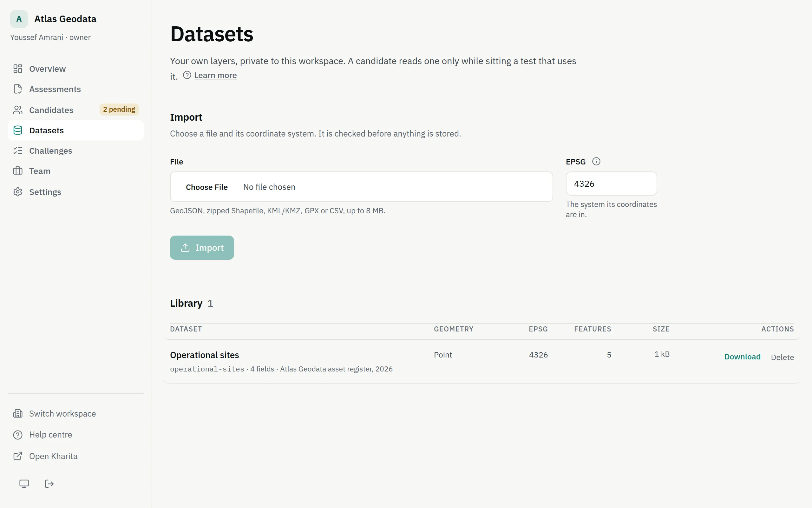
Task: Click the SIZE column header
Action: click(x=661, y=329)
